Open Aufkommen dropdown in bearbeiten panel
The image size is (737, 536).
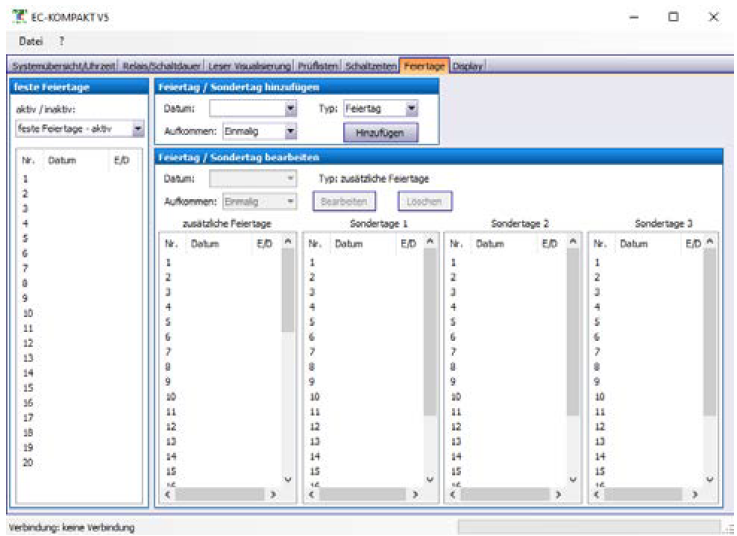pyautogui.click(x=290, y=201)
